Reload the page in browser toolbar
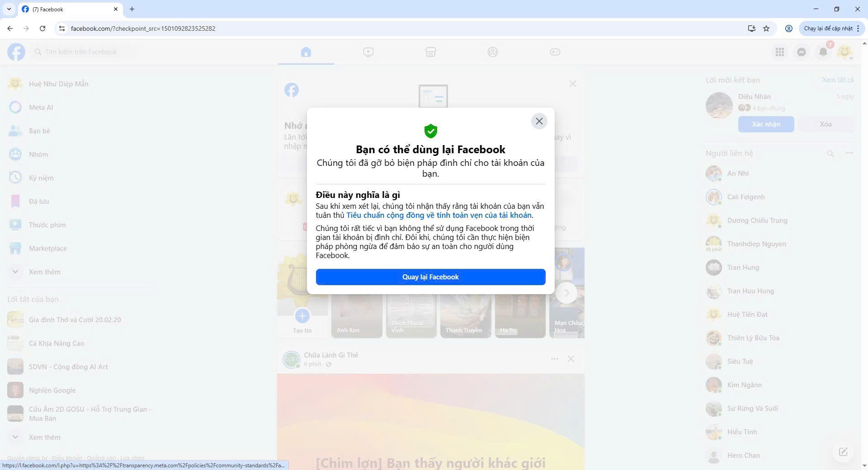The width and height of the screenshot is (868, 470). coord(42,28)
